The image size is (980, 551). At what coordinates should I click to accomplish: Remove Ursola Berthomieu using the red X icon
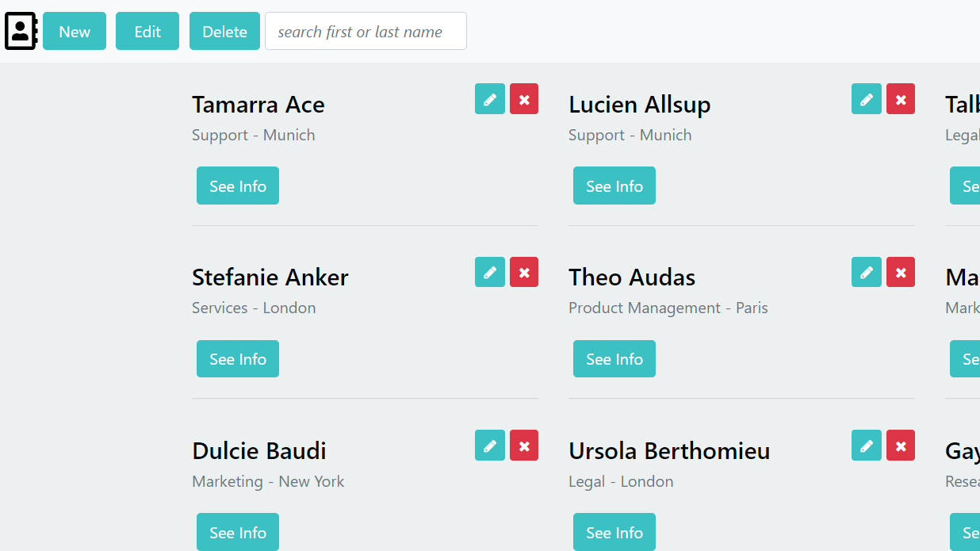(x=901, y=446)
